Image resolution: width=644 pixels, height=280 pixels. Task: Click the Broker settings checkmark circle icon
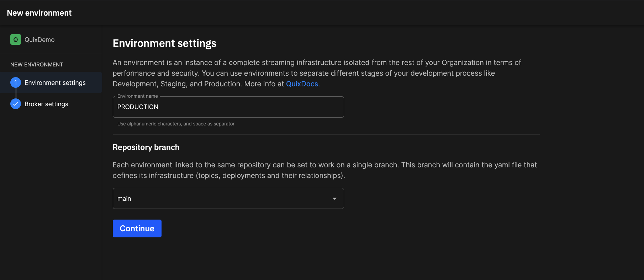tap(16, 104)
